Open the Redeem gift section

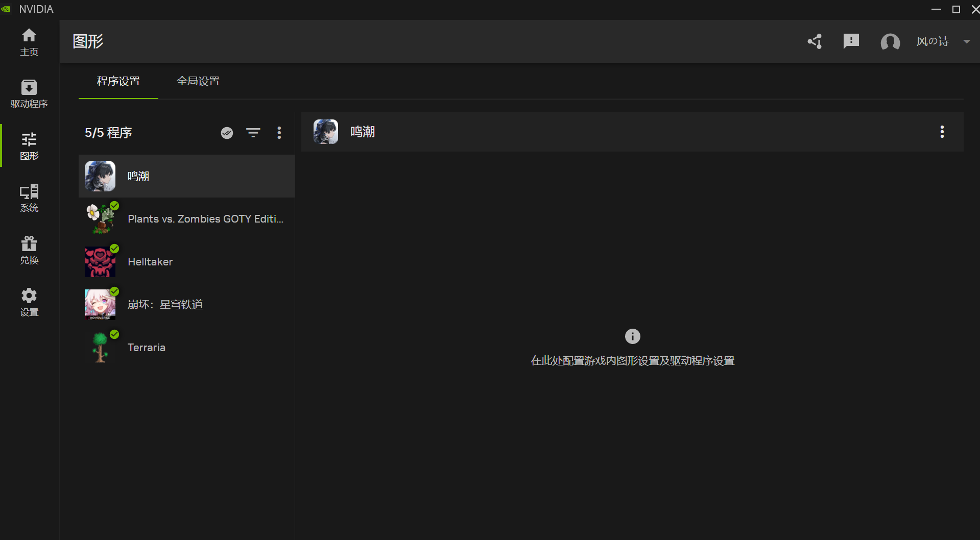pos(29,250)
